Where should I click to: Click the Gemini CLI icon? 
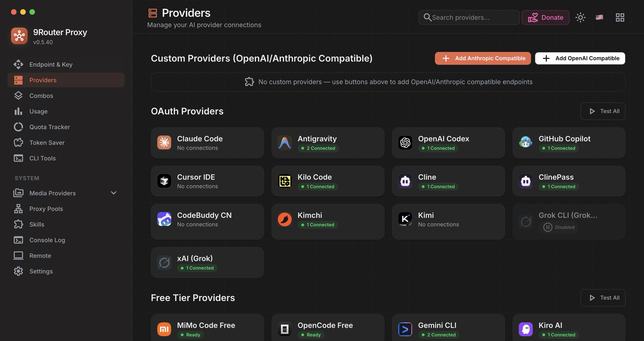pos(405,329)
